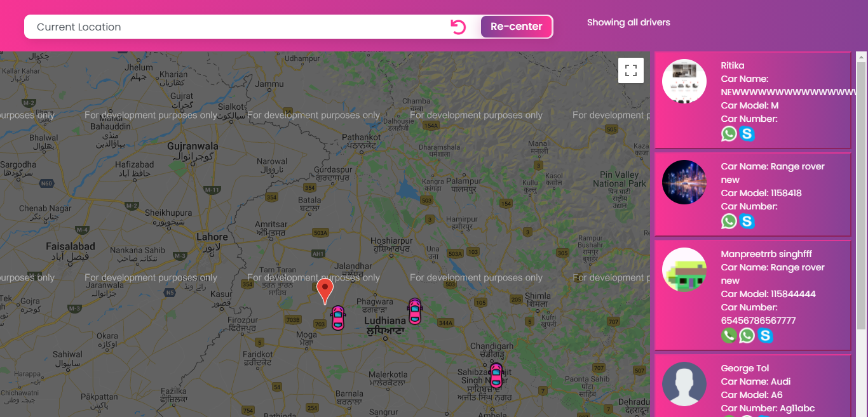
Task: Open Skype from Ritika's driver card
Action: (747, 134)
